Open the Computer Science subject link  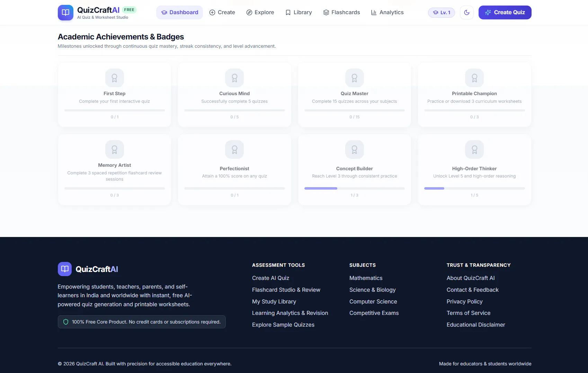[373, 301]
